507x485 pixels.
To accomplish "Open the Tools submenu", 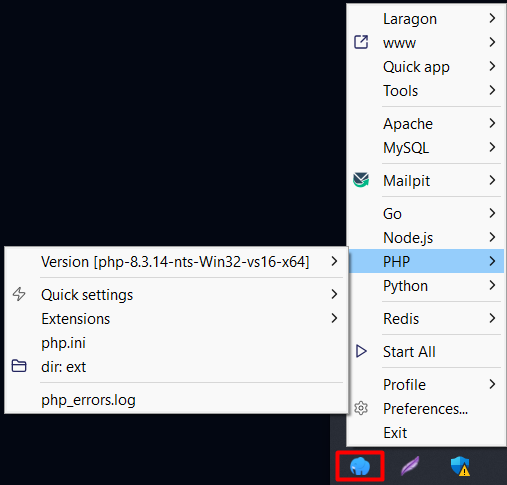I will (x=426, y=91).
